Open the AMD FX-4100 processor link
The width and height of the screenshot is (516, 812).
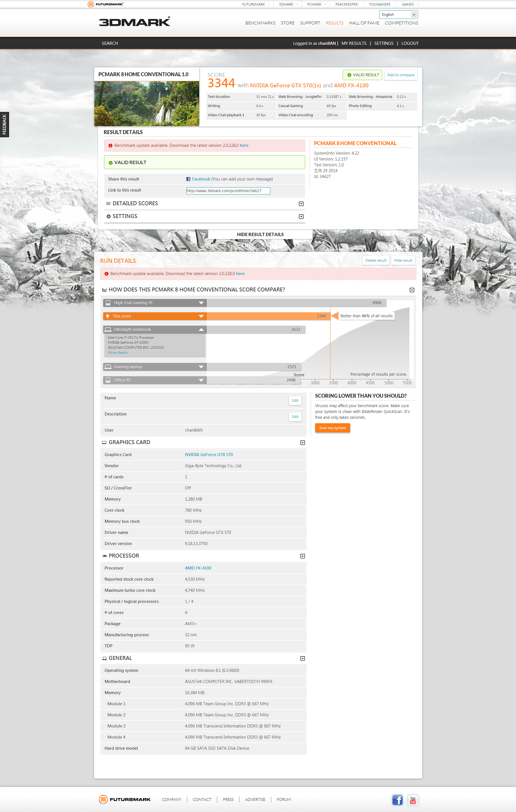(x=198, y=568)
